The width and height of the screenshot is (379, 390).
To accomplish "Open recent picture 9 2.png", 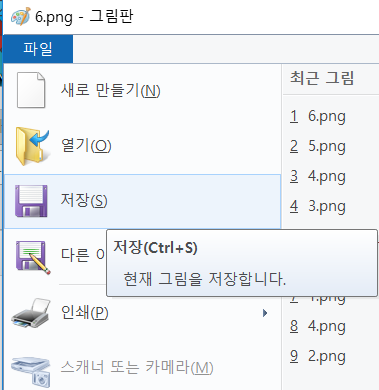I will point(331,356).
